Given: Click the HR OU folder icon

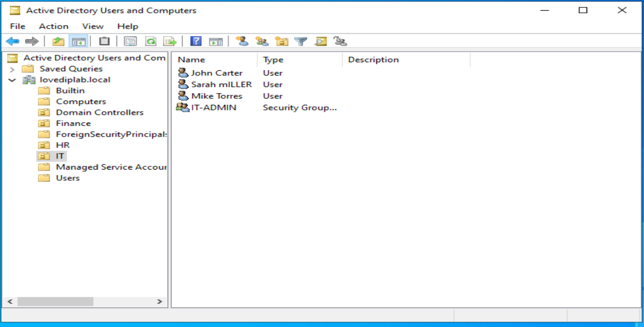Looking at the screenshot, I should (44, 145).
